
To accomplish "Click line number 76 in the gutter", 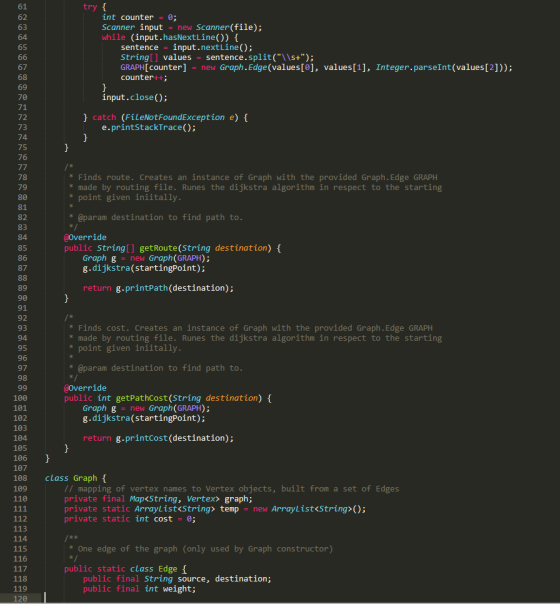I will [22, 158].
